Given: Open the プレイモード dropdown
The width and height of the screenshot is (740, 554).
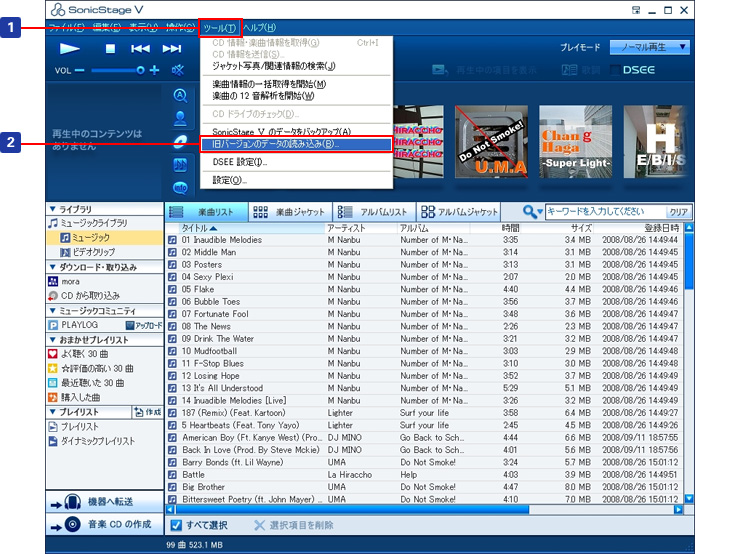Looking at the screenshot, I should [651, 47].
